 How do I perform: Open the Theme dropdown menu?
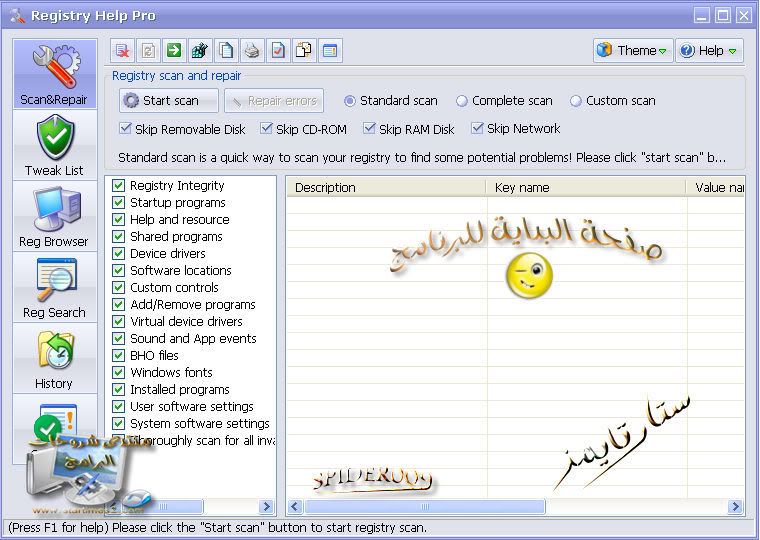tap(633, 50)
